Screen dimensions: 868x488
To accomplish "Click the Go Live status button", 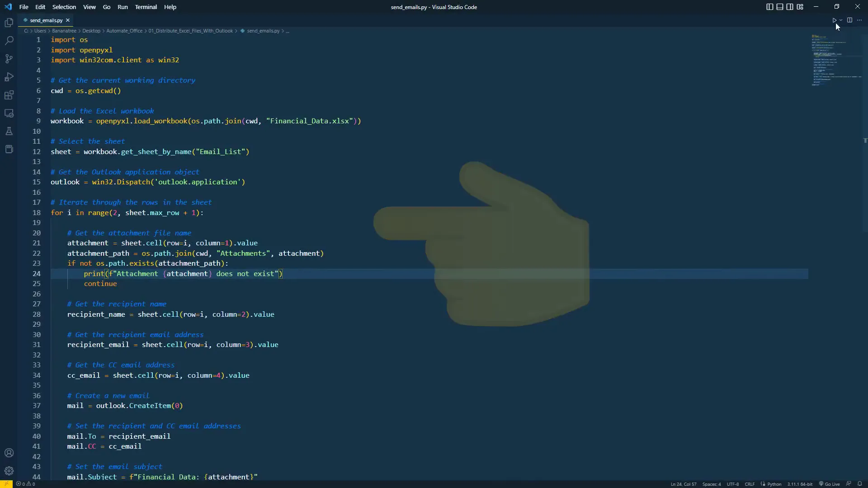I will tap(829, 484).
